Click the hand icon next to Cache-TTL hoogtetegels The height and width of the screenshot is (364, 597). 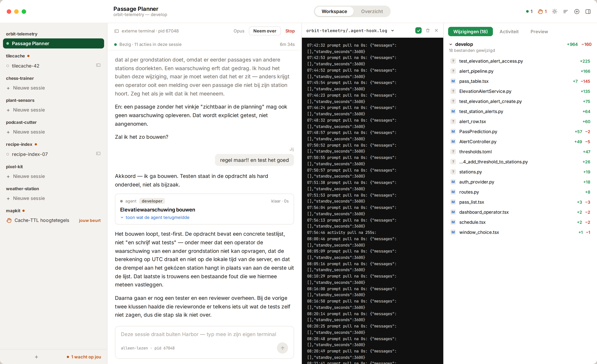9,220
